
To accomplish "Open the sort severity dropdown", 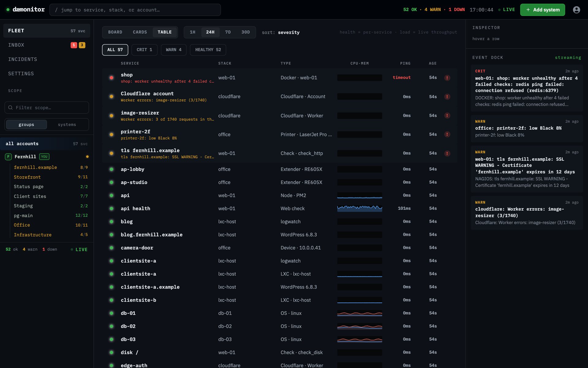I will [x=281, y=33].
